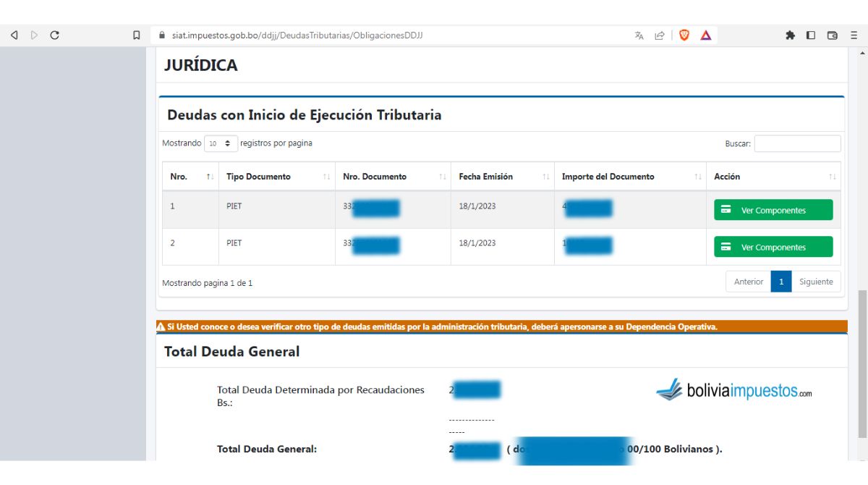Viewport: 868px width, 485px height.
Task: Open Ver Componentes for row 2
Action: point(773,247)
